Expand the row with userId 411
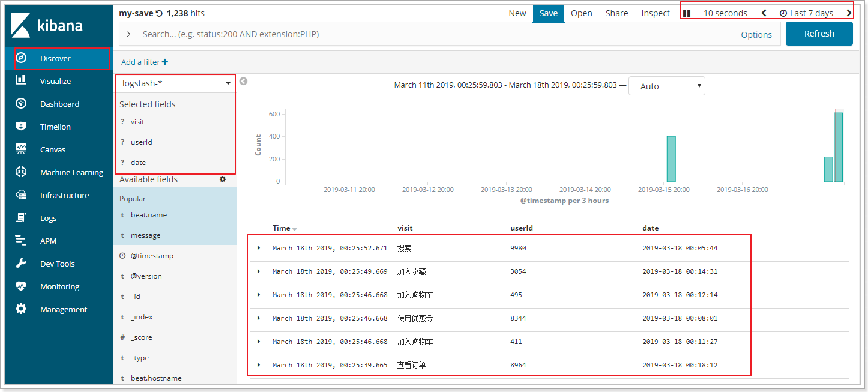The image size is (868, 392). click(x=259, y=342)
